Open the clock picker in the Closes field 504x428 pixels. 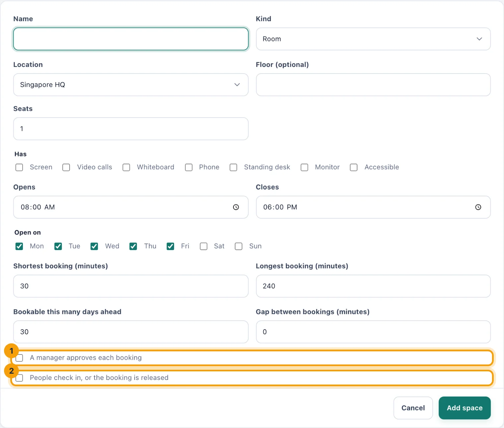pyautogui.click(x=478, y=207)
